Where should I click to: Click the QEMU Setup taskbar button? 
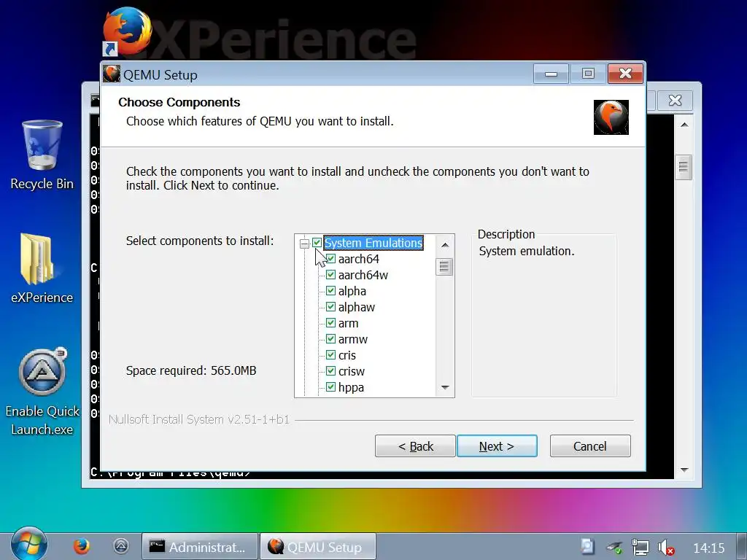tap(318, 547)
